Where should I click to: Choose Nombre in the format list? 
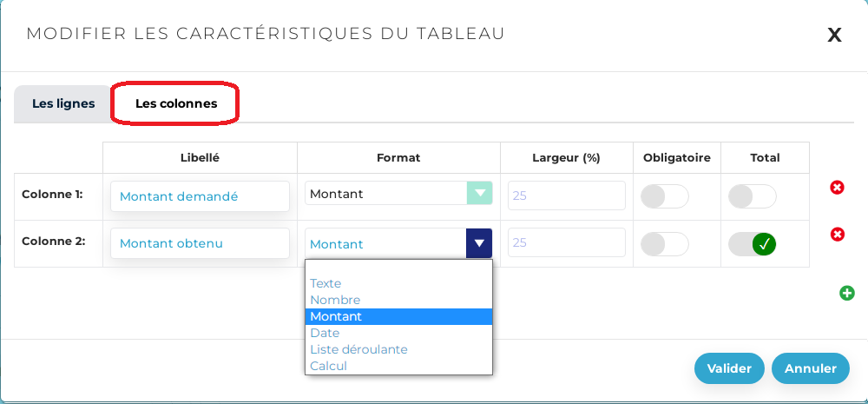coord(335,300)
